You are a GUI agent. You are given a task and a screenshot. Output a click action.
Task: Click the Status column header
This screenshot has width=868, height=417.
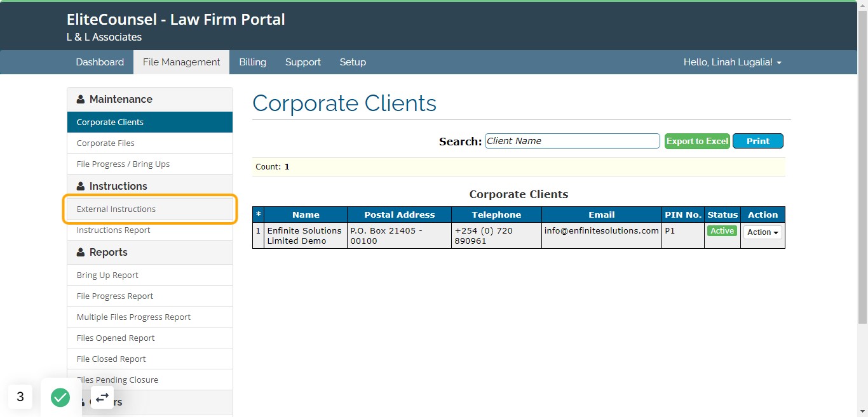[722, 215]
